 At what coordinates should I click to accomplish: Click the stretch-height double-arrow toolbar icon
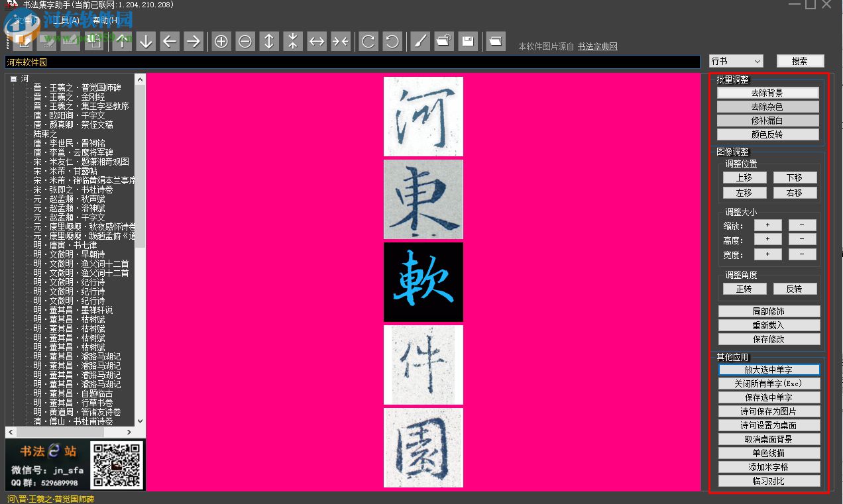click(x=269, y=41)
